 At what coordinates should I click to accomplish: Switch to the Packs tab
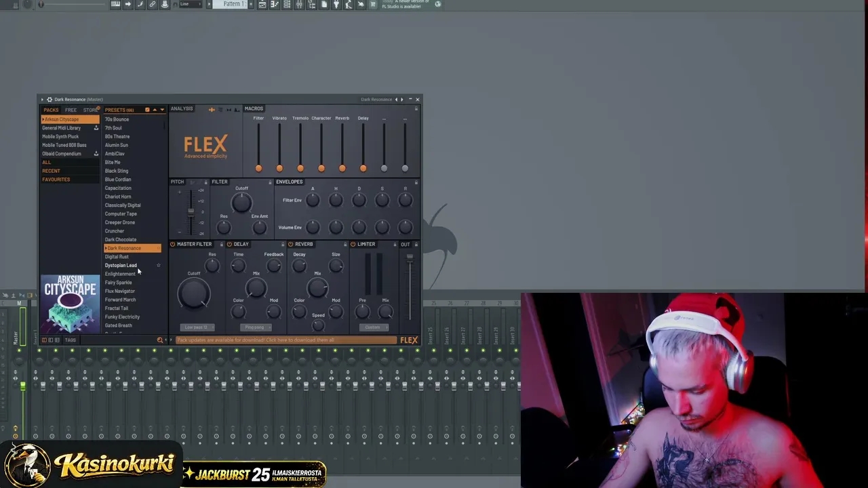pos(51,110)
